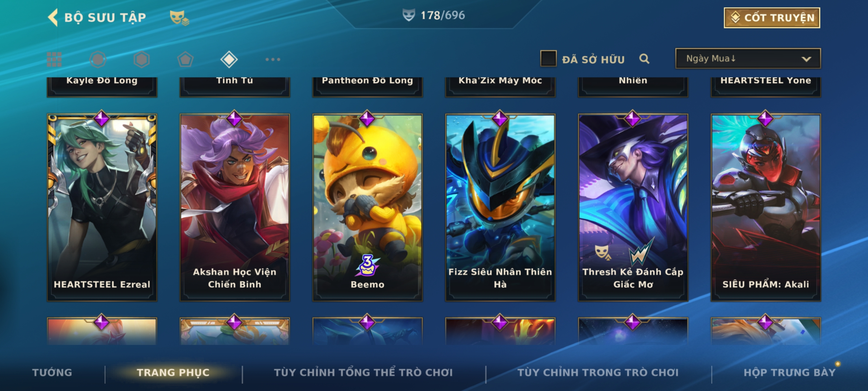Open Tùy Chỉnh Trong Trò Chơi tab

pyautogui.click(x=598, y=373)
